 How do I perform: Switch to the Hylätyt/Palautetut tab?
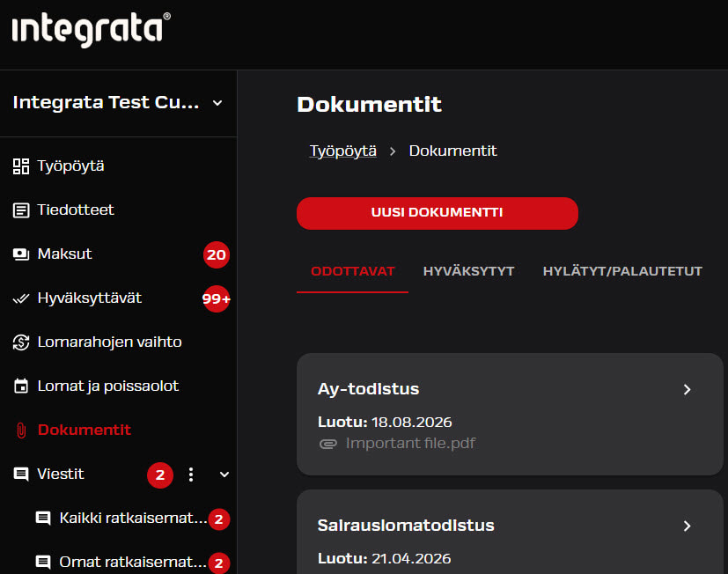[622, 271]
